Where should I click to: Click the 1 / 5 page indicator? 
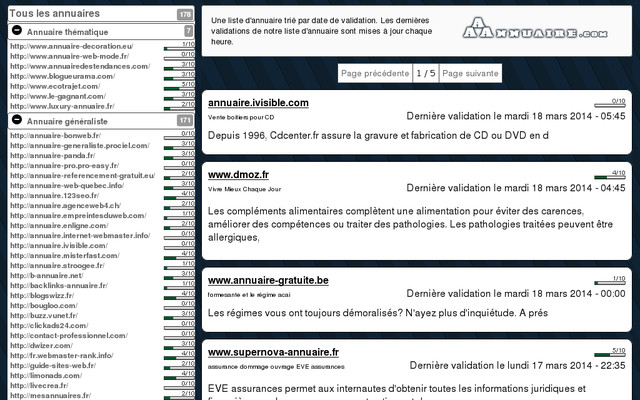426,73
